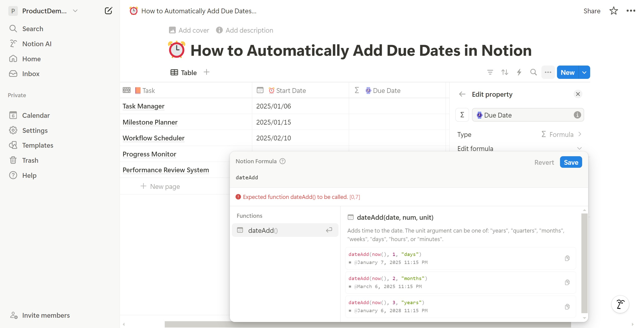Viewport: 644px width, 328px height.
Task: Go back arrow in Edit property
Action: (462, 94)
